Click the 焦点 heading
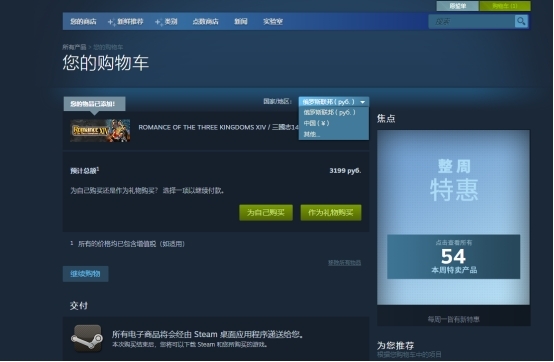 click(386, 118)
